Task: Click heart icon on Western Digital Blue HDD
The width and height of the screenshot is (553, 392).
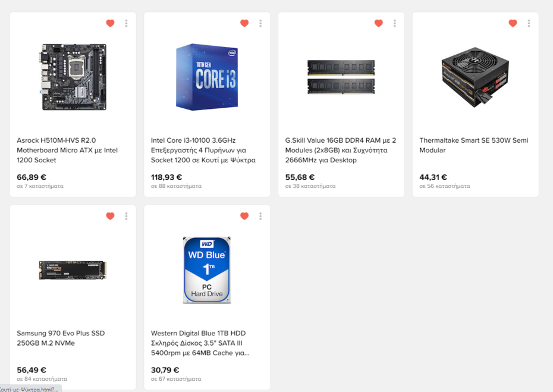Action: (244, 216)
